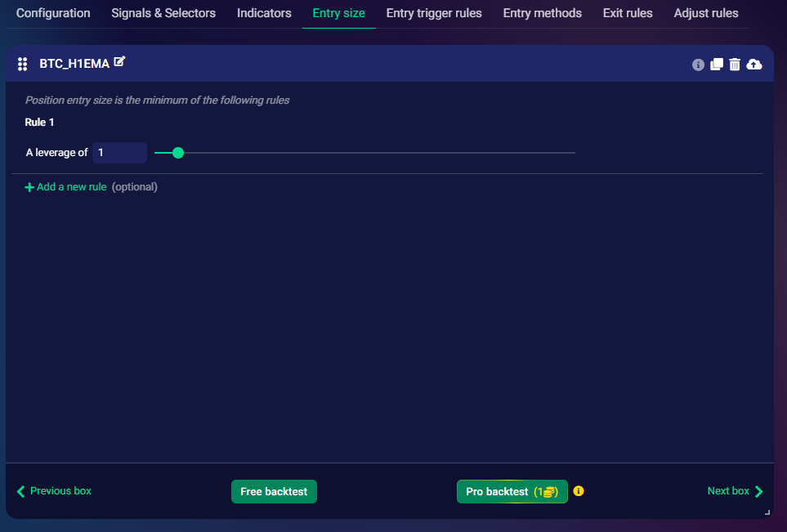
Task: Click the Add a new rule link
Action: (x=71, y=186)
